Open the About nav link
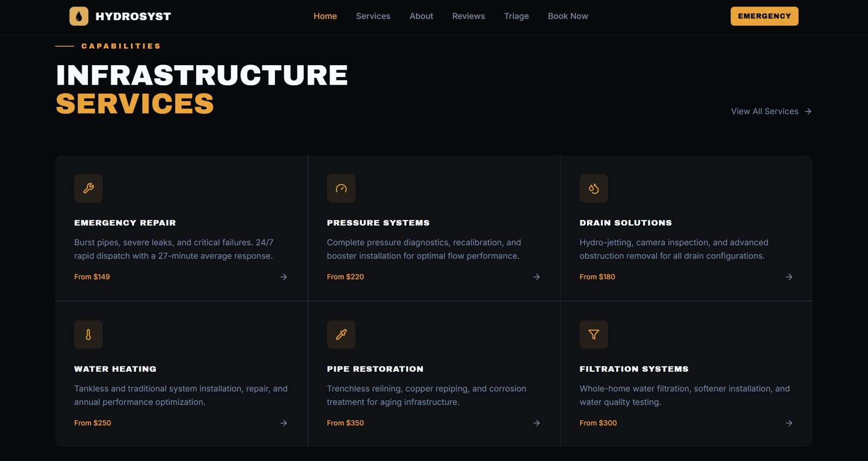Viewport: 868px width, 461px height. point(422,16)
